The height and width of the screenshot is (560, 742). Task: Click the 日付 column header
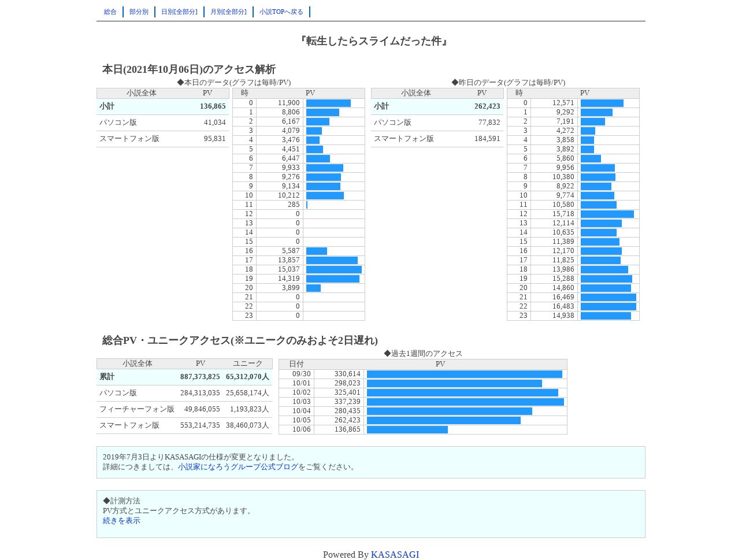tap(296, 364)
